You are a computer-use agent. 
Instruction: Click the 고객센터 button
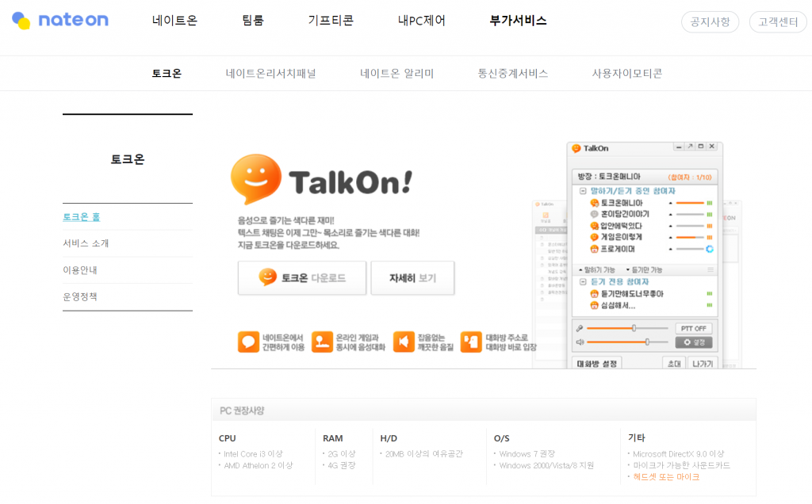[x=778, y=21]
